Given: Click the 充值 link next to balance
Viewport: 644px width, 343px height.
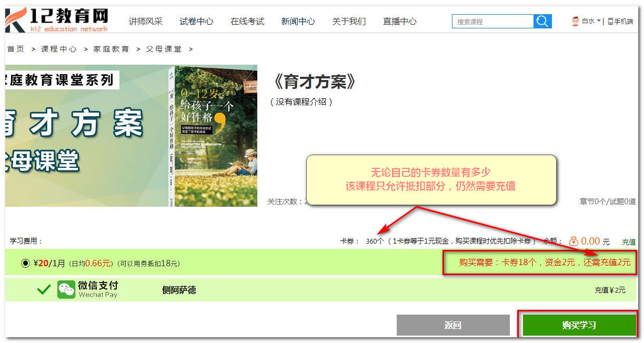Looking at the screenshot, I should coord(629,242).
